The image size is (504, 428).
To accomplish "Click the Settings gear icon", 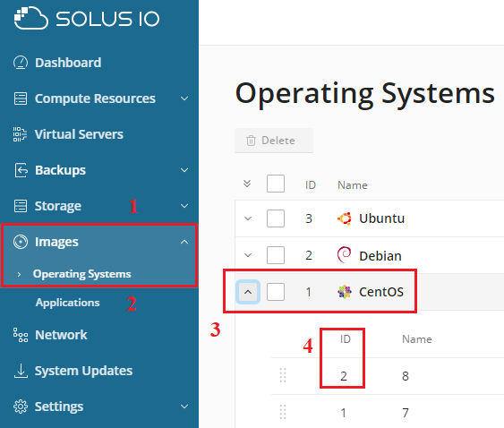I will pyautogui.click(x=21, y=407).
